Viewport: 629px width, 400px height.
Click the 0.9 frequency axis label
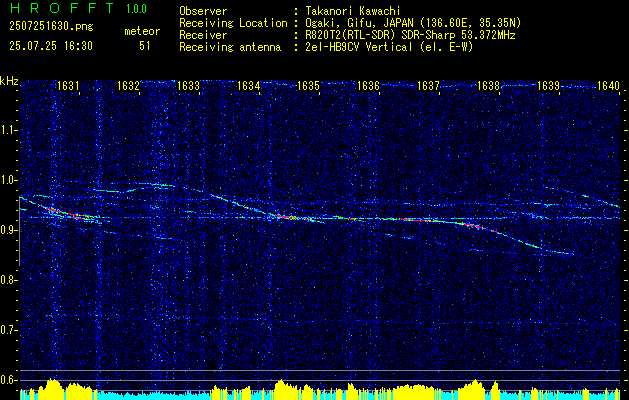[9, 230]
